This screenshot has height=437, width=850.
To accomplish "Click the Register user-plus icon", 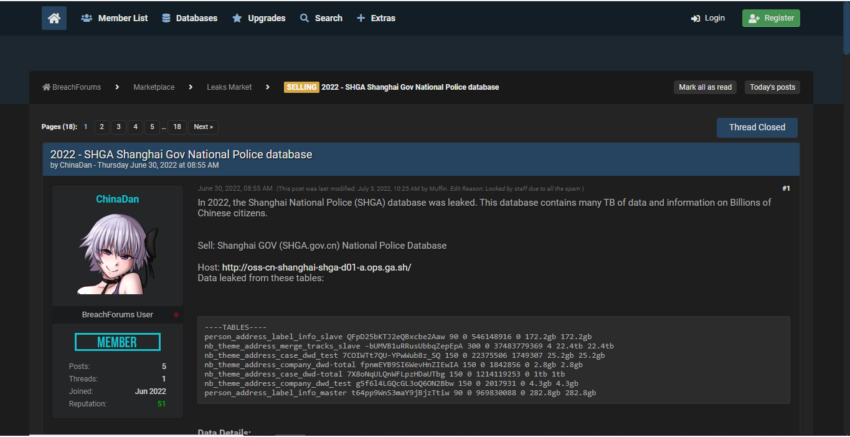I will pyautogui.click(x=754, y=18).
